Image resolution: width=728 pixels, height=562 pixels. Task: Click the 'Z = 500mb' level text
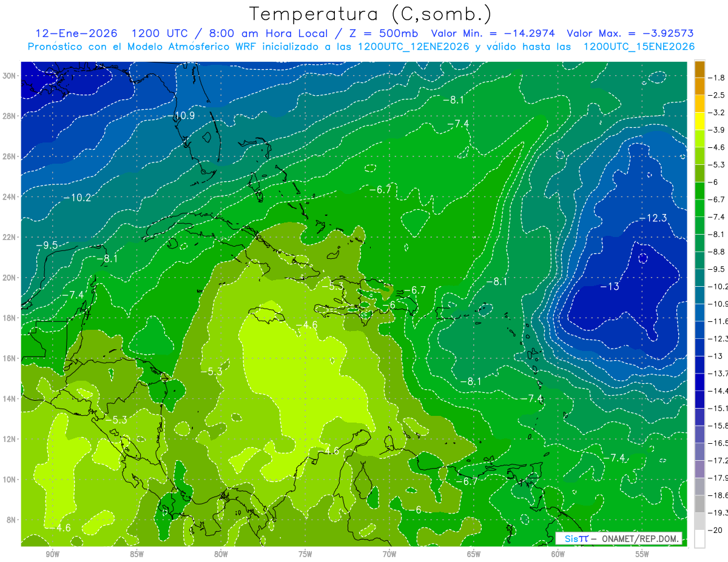383,33
